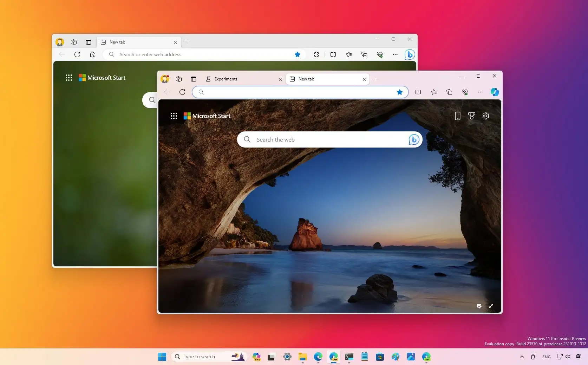Show hidden icons chevron in system tray
Image resolution: width=588 pixels, height=365 pixels.
pos(522,357)
